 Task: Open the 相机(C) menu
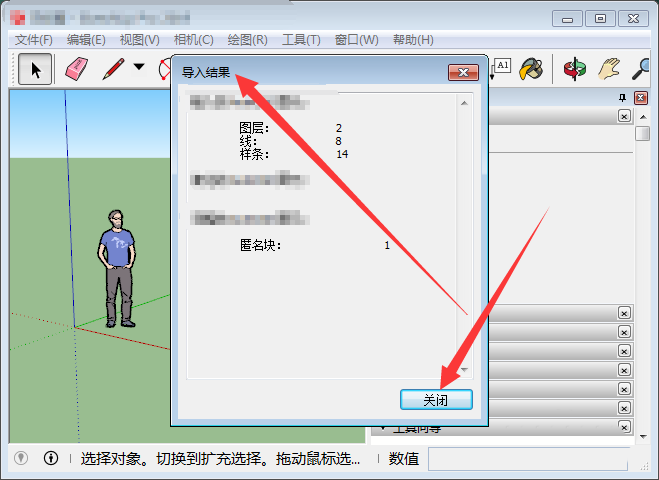(x=193, y=40)
